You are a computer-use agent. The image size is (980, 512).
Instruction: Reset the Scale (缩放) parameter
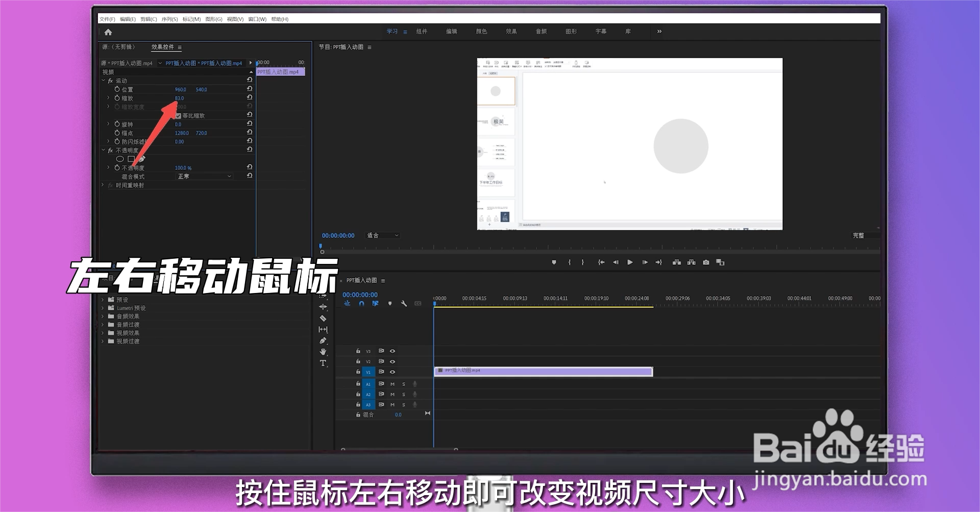250,97
